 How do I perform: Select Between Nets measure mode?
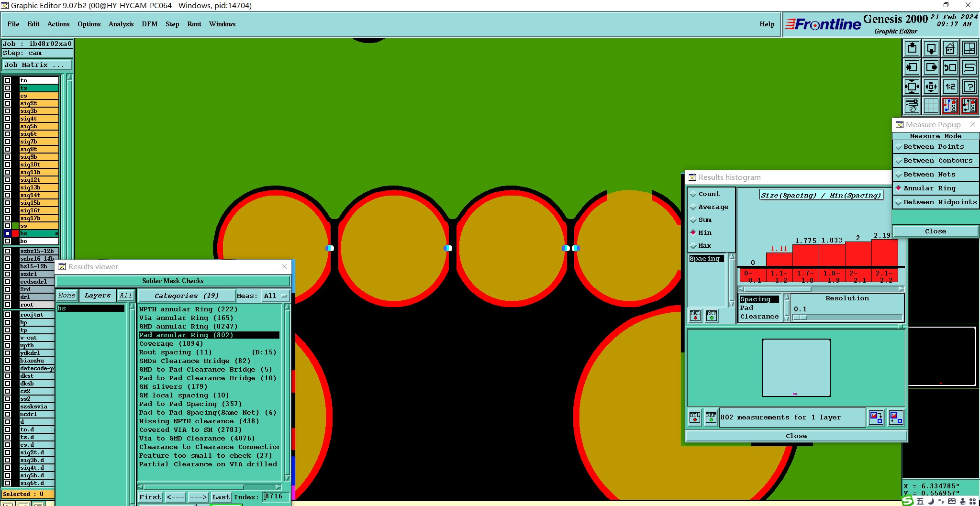pyautogui.click(x=935, y=175)
